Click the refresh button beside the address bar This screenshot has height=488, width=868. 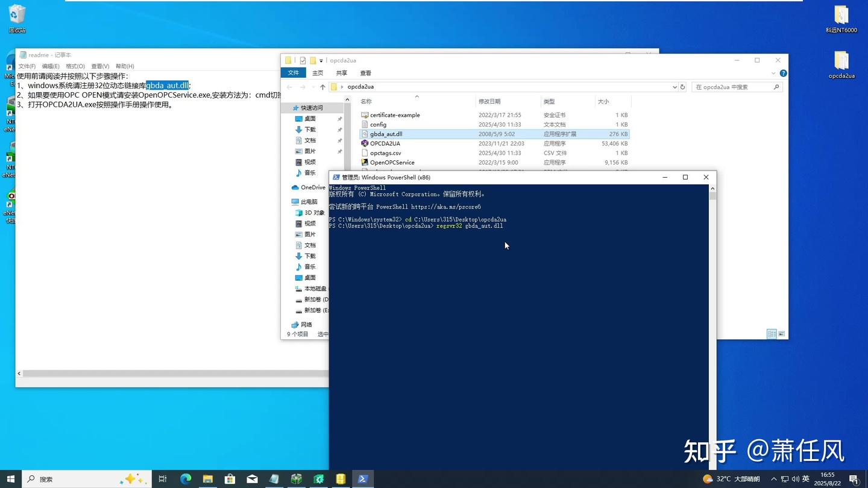[682, 87]
